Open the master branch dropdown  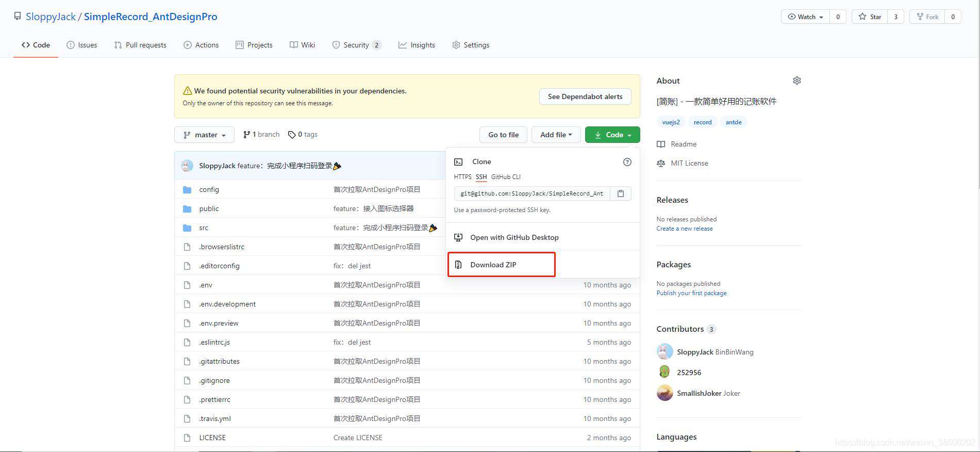(205, 135)
